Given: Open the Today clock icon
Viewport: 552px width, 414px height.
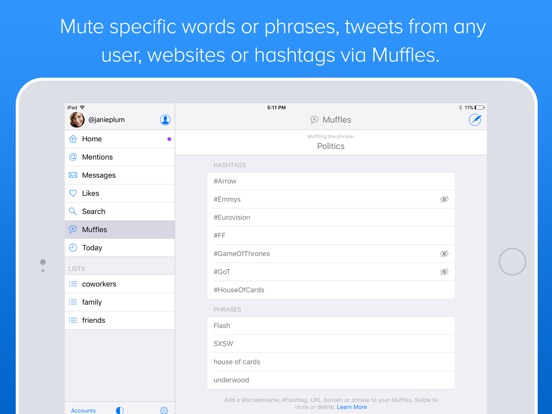Looking at the screenshot, I should (73, 247).
